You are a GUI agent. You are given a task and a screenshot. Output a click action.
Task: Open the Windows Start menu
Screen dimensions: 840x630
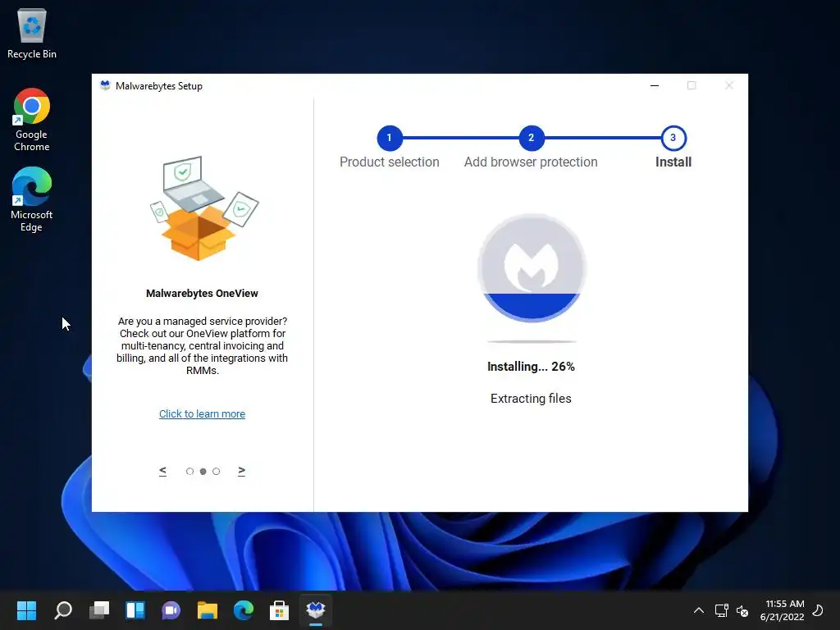coord(26,610)
